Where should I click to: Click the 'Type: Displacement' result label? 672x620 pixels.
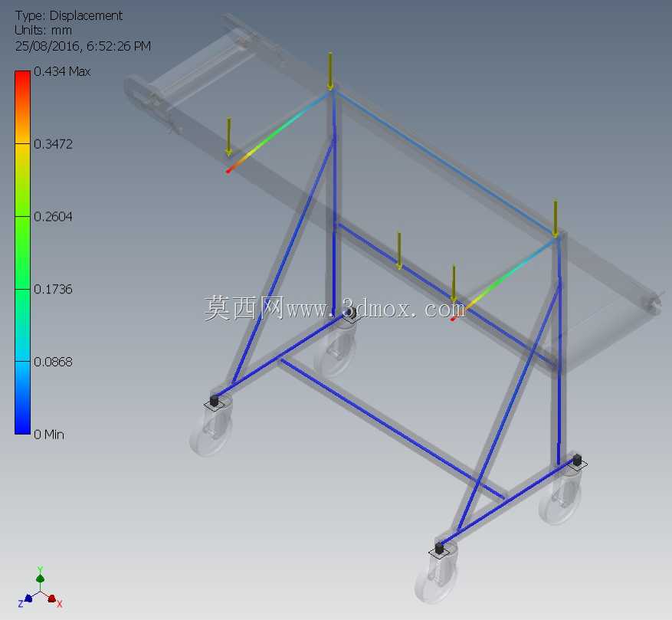pos(69,15)
